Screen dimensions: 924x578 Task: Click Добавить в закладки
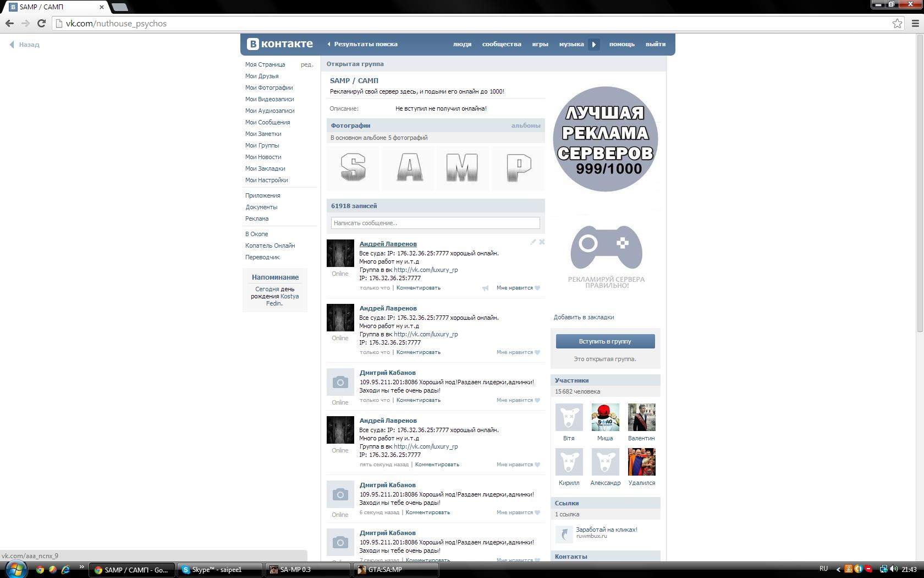point(584,317)
